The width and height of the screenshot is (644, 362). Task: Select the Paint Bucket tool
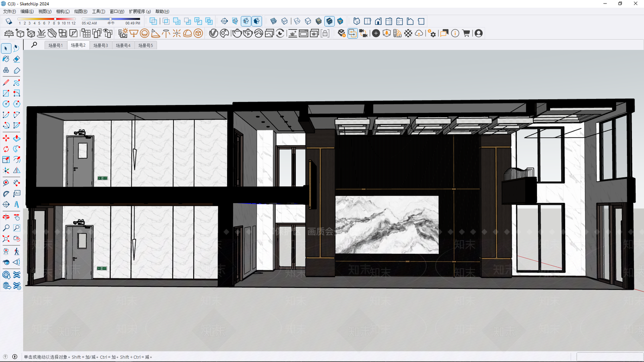tap(6, 59)
